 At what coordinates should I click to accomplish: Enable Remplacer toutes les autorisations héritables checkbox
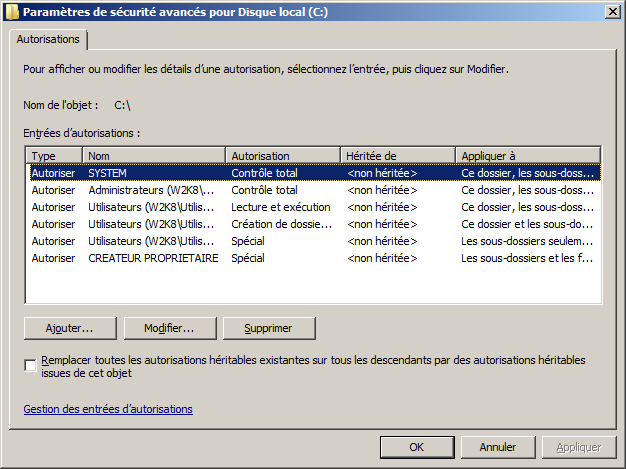tap(30, 366)
